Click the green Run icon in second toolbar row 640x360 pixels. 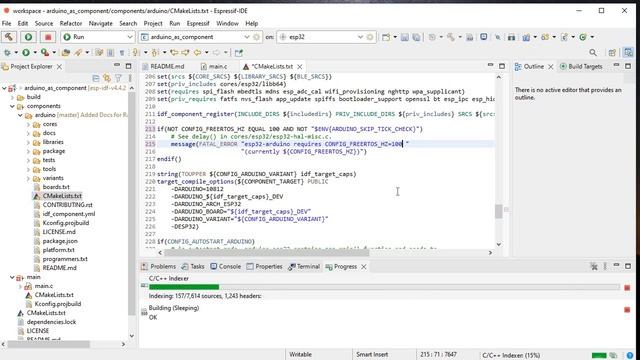coord(26,53)
